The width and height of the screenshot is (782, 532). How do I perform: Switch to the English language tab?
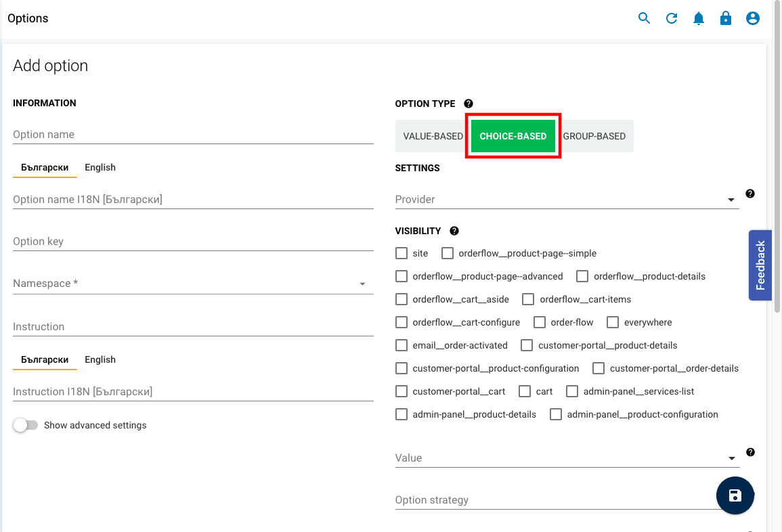click(100, 167)
